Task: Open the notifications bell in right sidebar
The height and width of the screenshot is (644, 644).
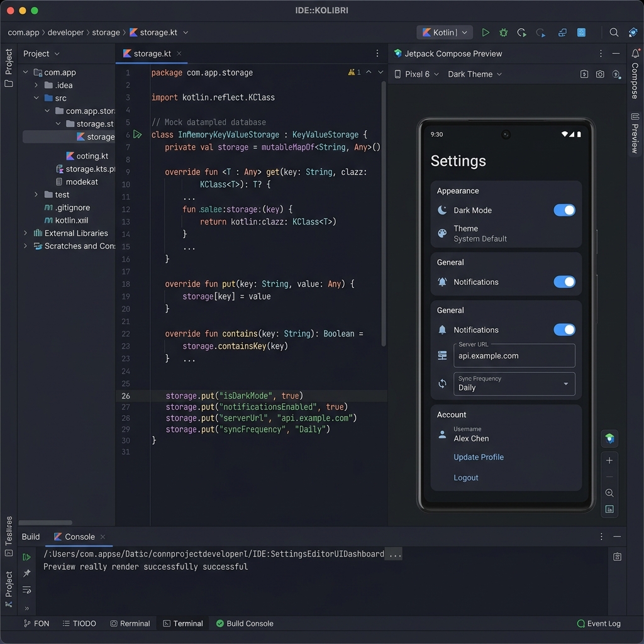Action: pyautogui.click(x=635, y=53)
